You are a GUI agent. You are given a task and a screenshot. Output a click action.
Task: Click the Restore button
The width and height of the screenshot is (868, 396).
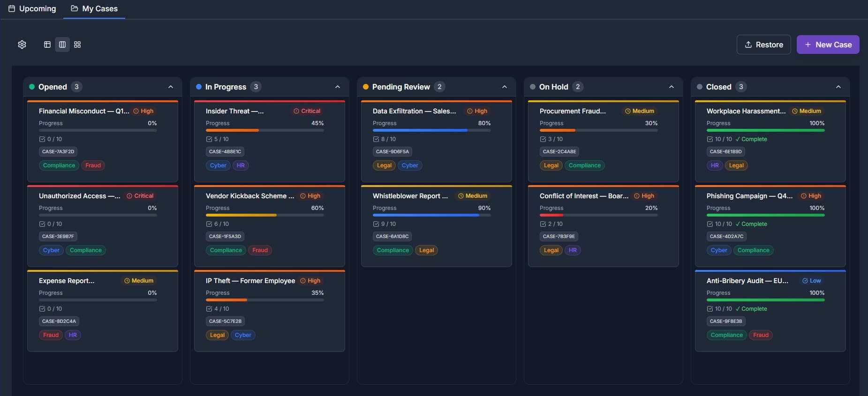click(764, 45)
